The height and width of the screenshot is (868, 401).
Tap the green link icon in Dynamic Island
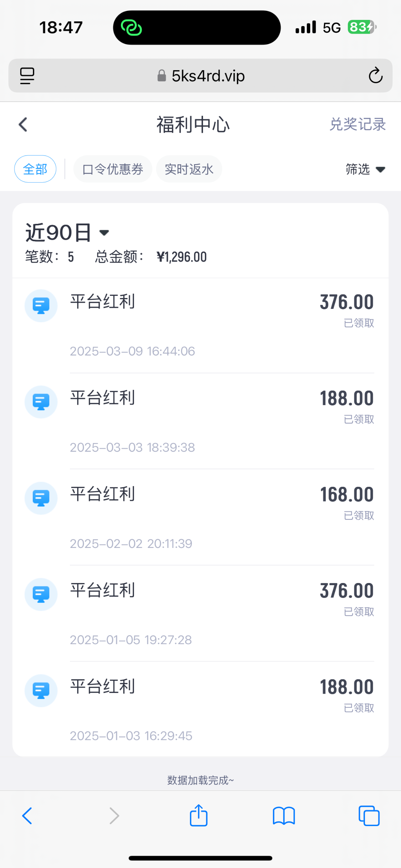(x=131, y=28)
